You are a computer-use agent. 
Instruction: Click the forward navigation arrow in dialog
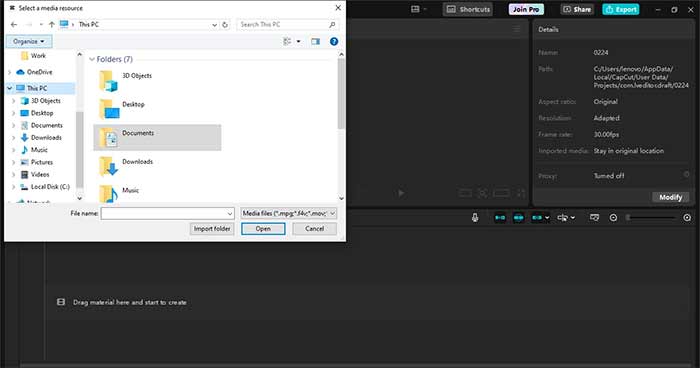click(29, 25)
